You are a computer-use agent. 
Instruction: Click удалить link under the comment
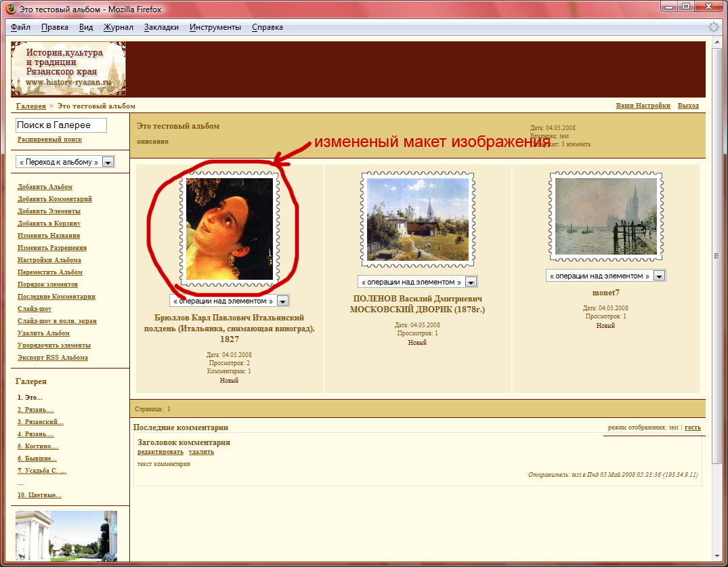(x=202, y=452)
